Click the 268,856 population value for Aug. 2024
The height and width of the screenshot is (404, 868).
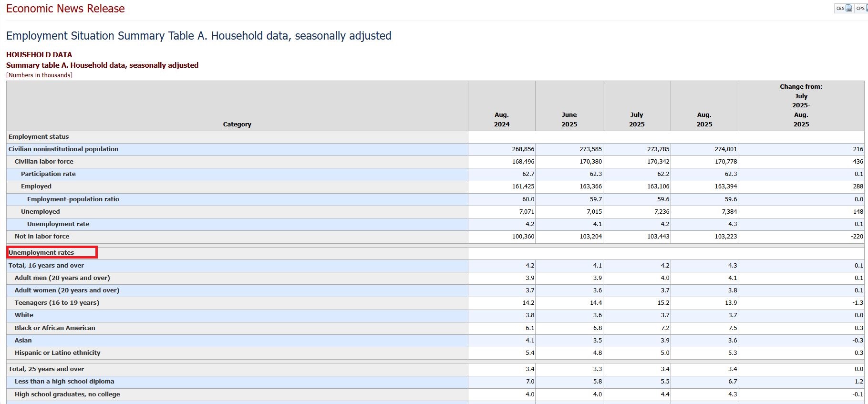523,149
